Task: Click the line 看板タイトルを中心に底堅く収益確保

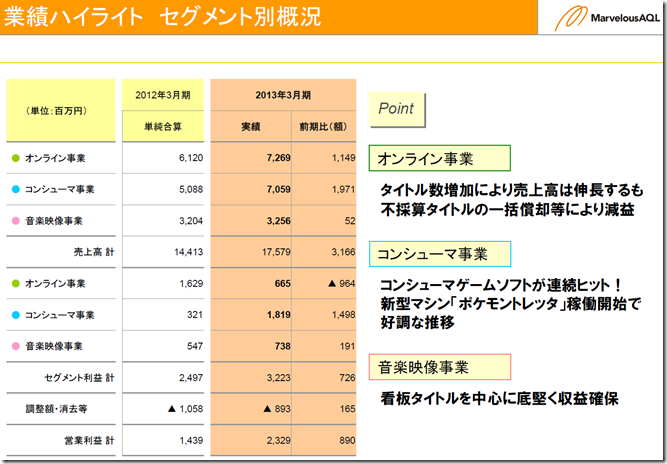Action: [x=499, y=399]
